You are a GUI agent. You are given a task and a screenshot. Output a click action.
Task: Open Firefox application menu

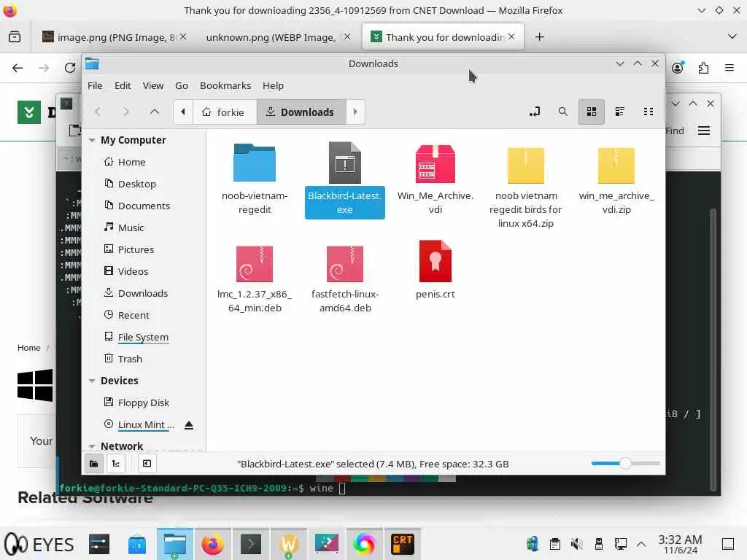[729, 68]
